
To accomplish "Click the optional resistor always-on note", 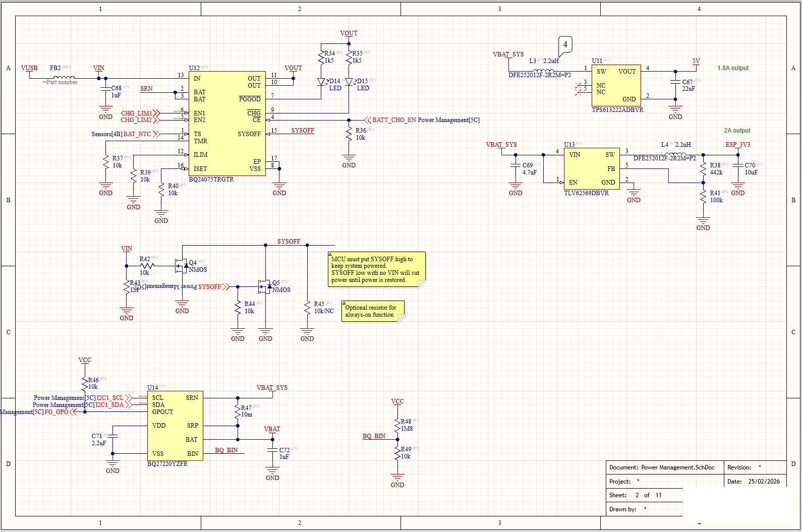I will pos(373,311).
